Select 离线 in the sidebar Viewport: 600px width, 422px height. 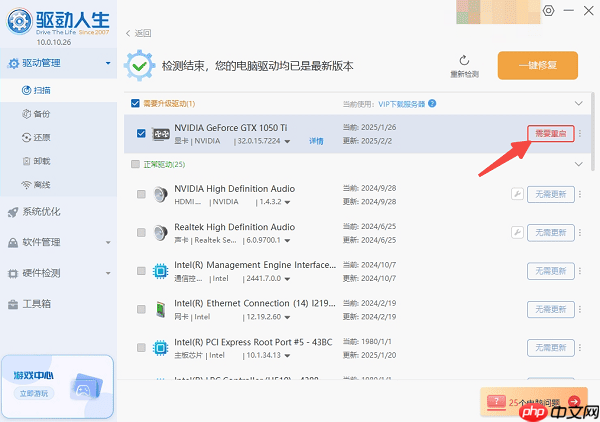59,185
